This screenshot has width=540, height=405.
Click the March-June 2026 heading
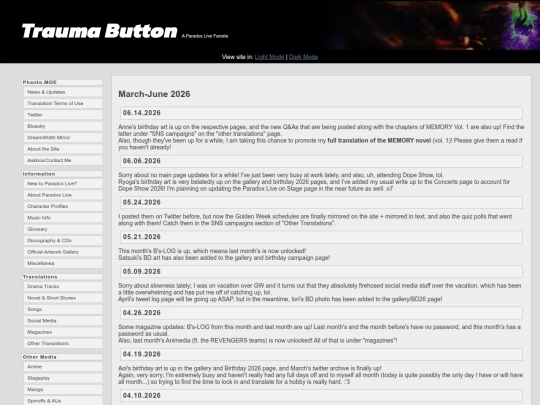tap(154, 94)
